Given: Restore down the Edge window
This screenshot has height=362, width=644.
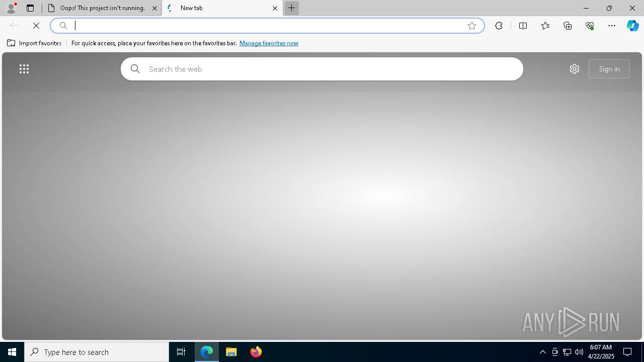Looking at the screenshot, I should pyautogui.click(x=609, y=8).
